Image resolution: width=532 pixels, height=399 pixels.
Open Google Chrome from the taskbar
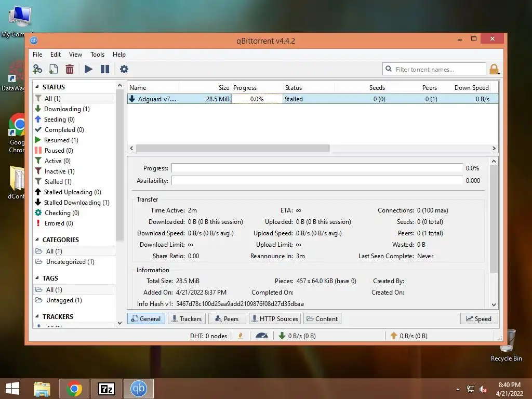(x=74, y=389)
